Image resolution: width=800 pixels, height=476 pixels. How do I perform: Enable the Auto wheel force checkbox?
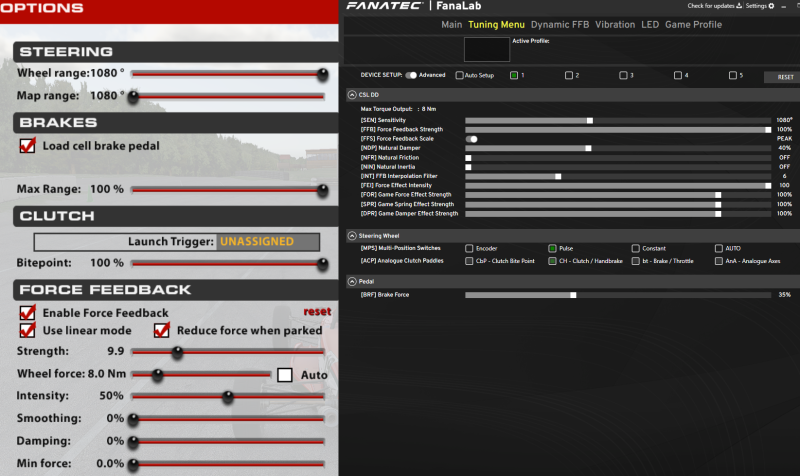(x=285, y=375)
